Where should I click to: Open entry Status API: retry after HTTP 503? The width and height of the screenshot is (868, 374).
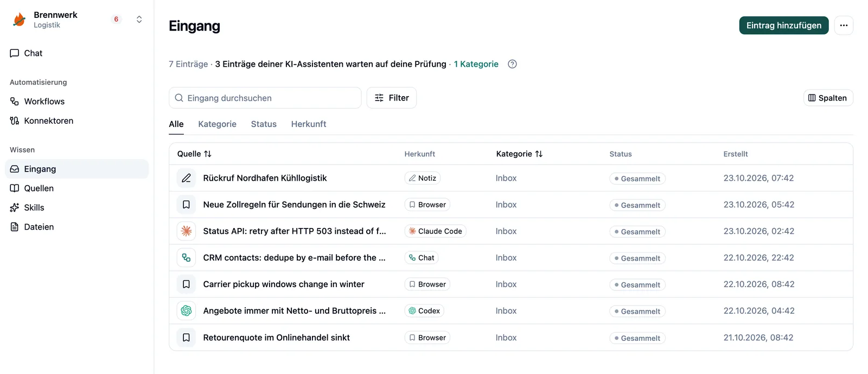tap(295, 231)
